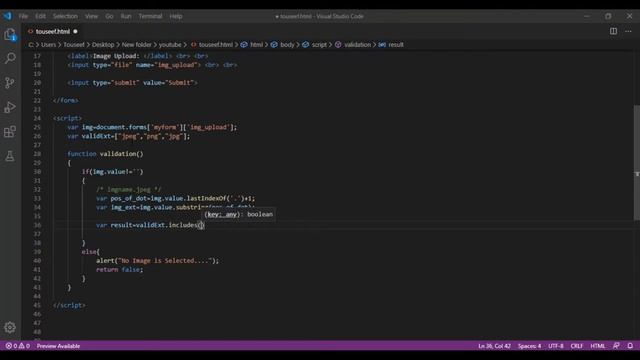Click the '(key: any): boolean' parameter hint
The width and height of the screenshot is (640, 360).
pos(239,214)
